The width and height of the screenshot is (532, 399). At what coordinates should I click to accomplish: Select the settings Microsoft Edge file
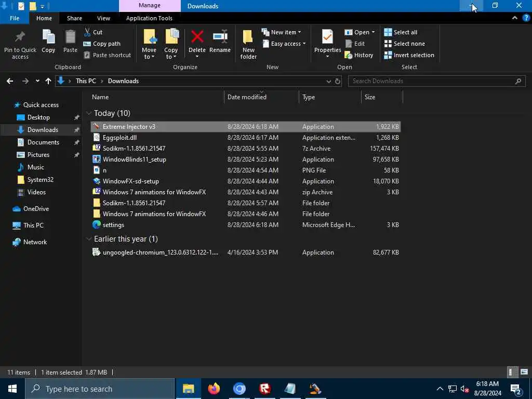[x=246, y=224]
